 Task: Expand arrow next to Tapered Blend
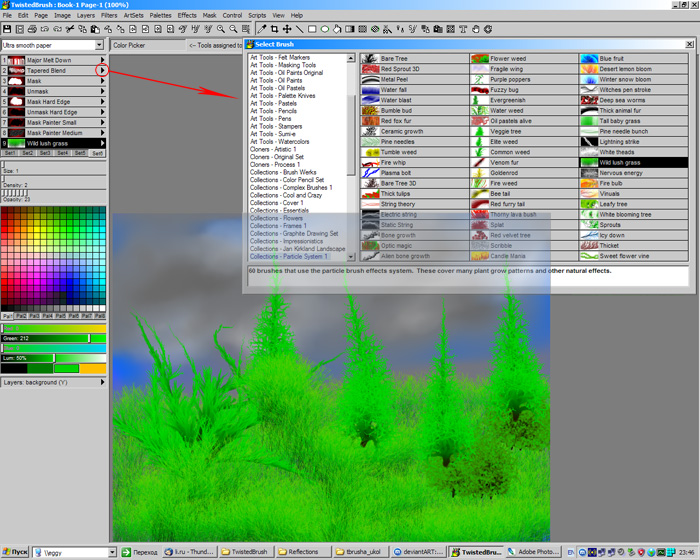pos(102,71)
